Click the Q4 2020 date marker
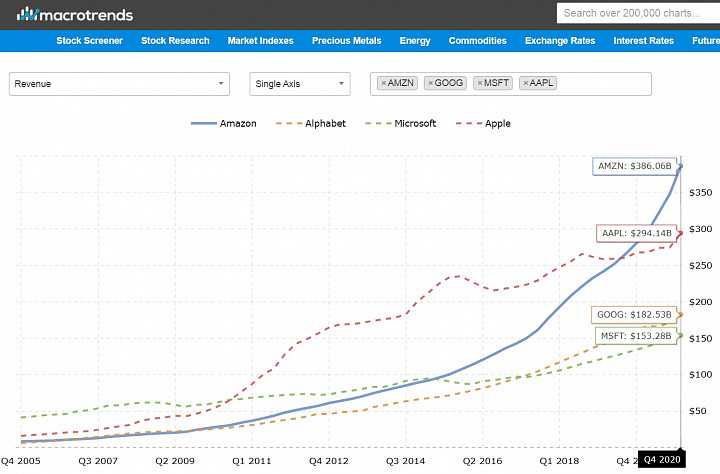The height and width of the screenshot is (474, 720). (x=662, y=460)
